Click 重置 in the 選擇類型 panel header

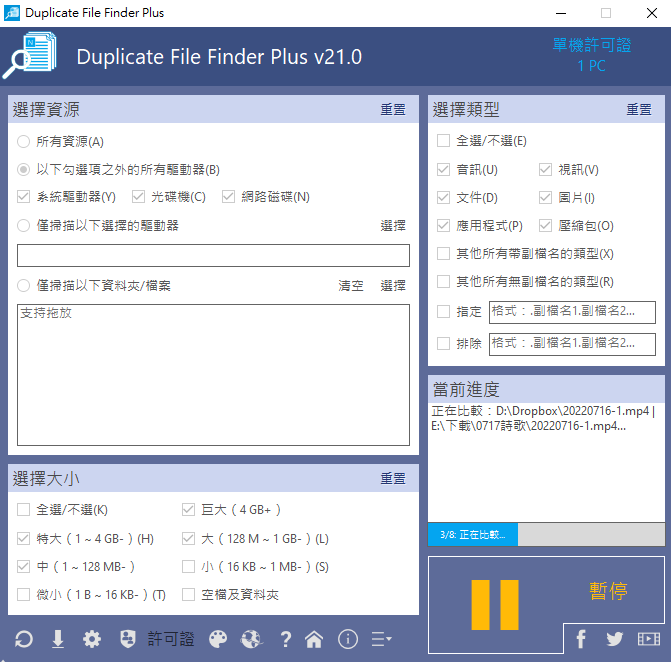click(x=639, y=110)
